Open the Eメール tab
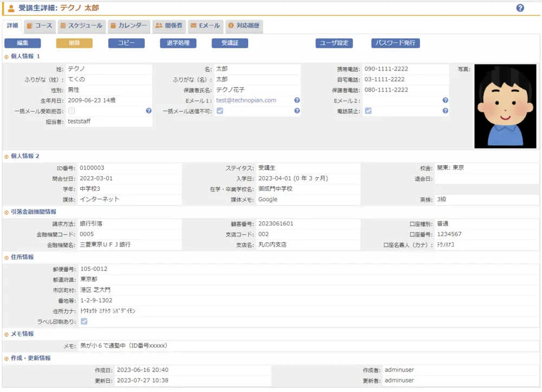Viewport: 542px width, 392px height. click(x=205, y=25)
